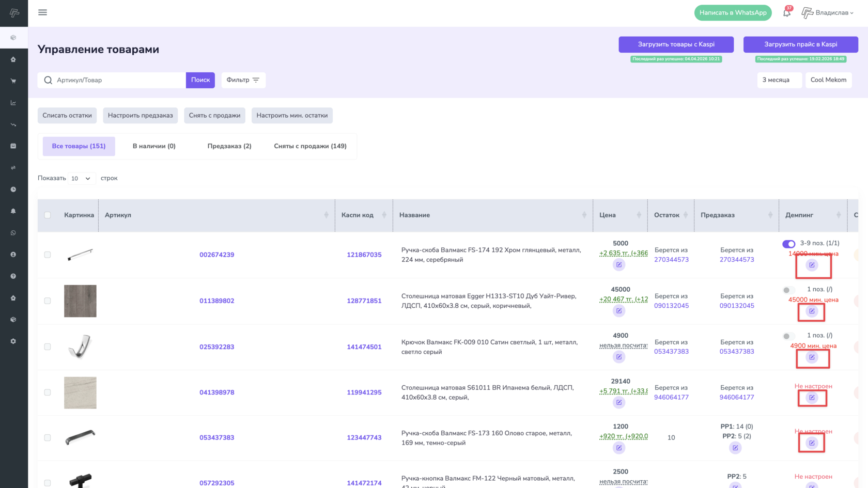
Task: Click the Загрузить товары с Kaspi button
Action: (x=676, y=44)
